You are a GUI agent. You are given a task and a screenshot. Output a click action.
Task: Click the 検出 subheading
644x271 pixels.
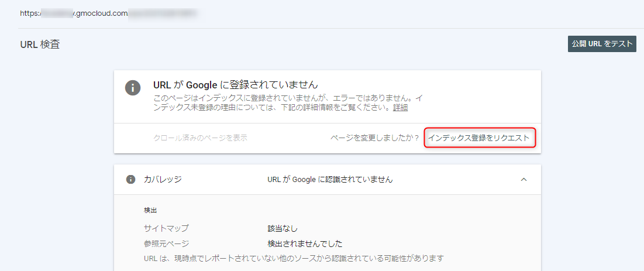(150, 210)
